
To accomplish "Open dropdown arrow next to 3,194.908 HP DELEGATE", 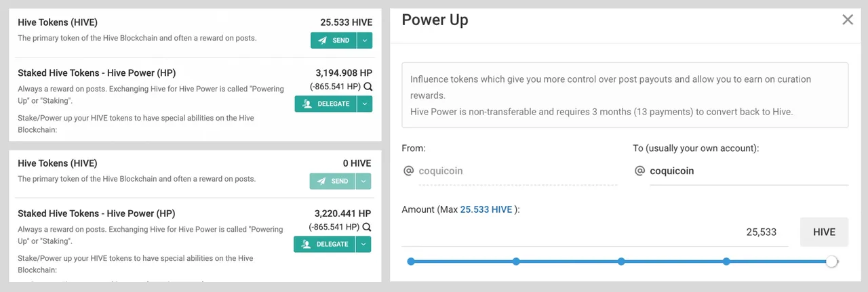I will tap(365, 104).
